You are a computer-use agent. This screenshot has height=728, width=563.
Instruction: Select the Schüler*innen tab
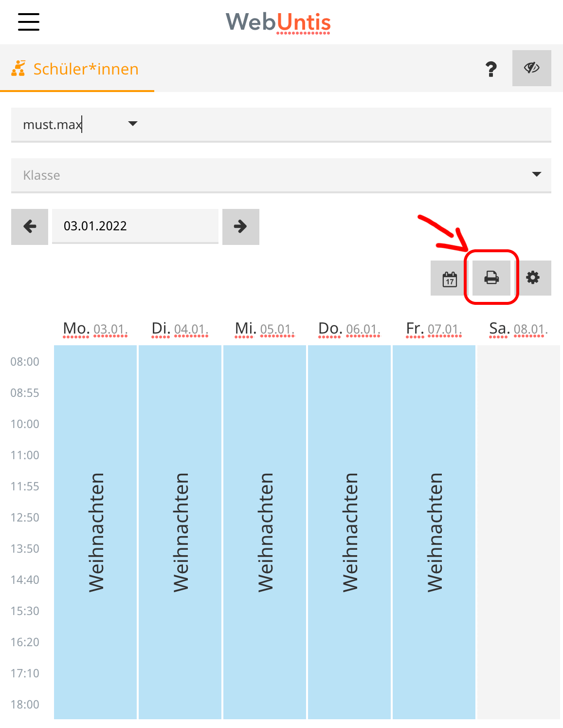(x=77, y=69)
